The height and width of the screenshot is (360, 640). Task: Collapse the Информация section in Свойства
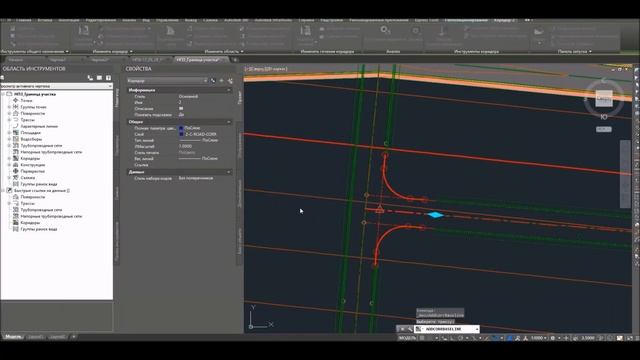(x=229, y=90)
